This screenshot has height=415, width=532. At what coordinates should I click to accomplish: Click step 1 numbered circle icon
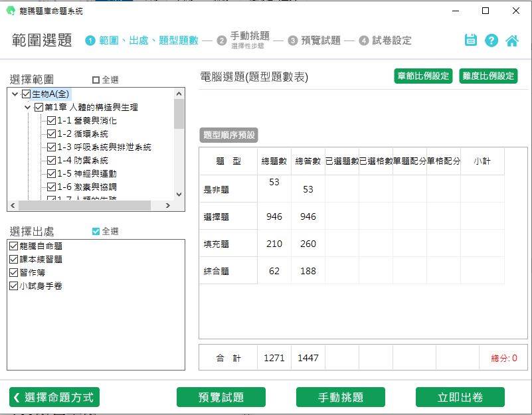pyautogui.click(x=90, y=41)
